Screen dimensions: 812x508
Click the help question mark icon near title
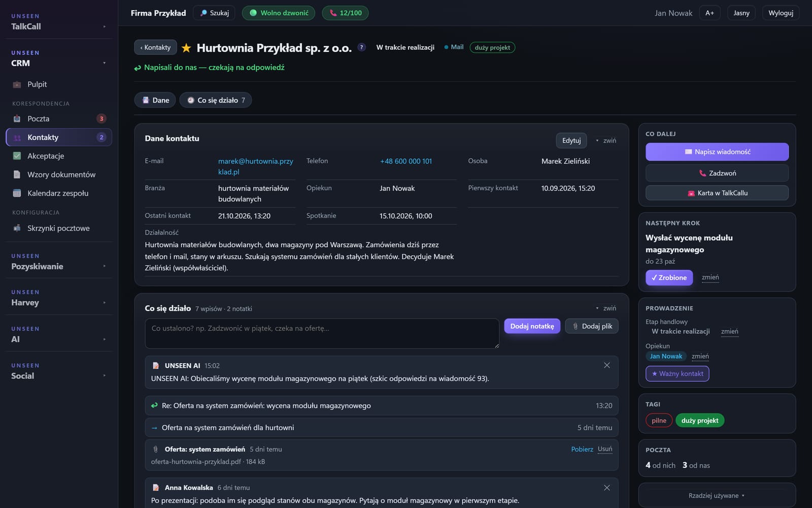point(361,47)
